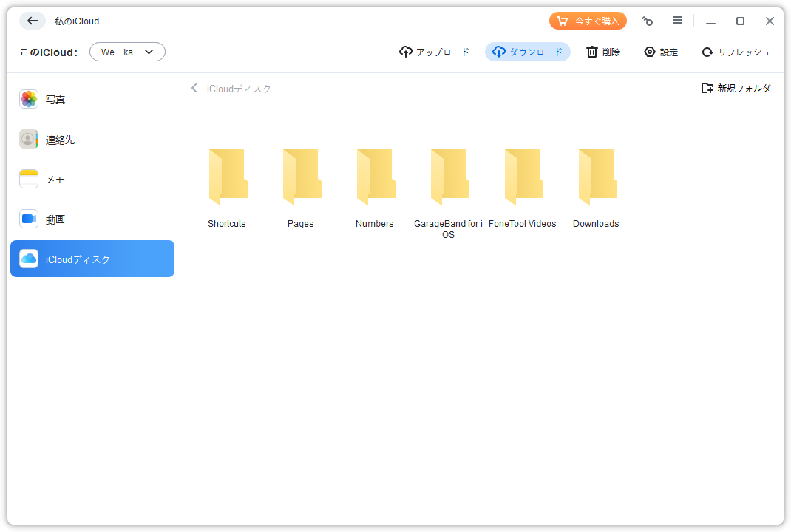Open the iCloud account dropdown
This screenshot has height=532, width=791.
click(127, 52)
